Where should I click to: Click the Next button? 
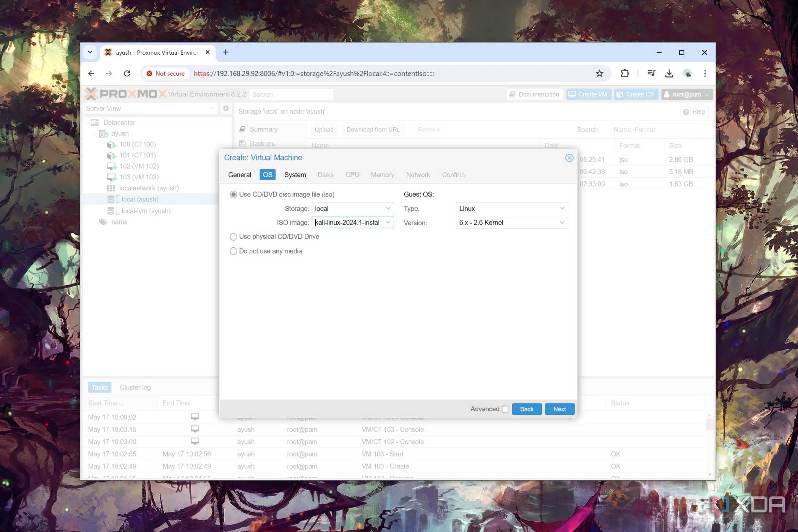[559, 409]
